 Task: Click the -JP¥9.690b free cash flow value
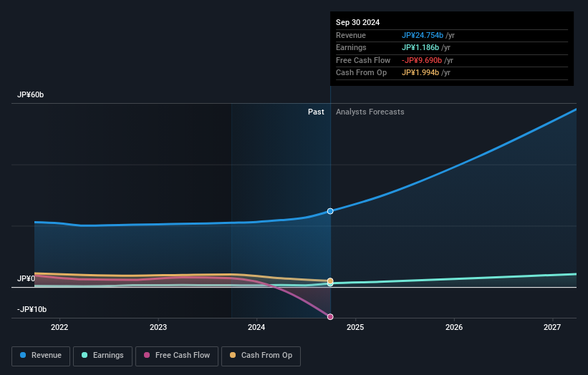422,60
